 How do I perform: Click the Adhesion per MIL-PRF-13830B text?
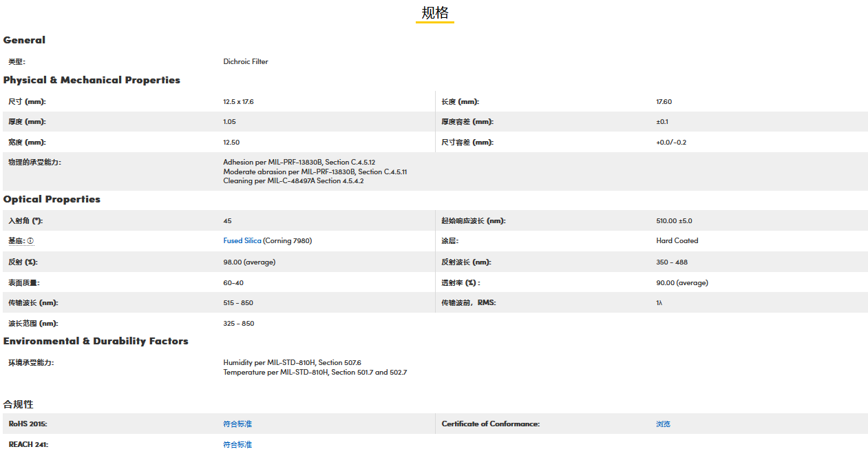299,162
